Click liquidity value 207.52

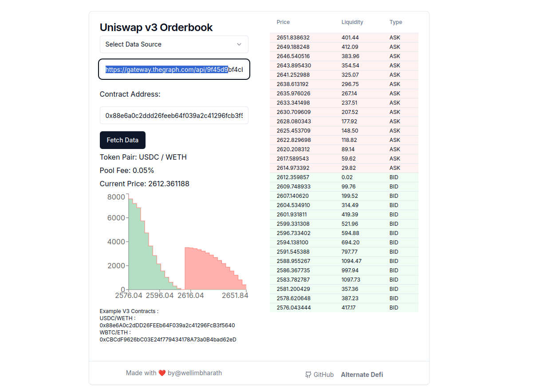(350, 112)
